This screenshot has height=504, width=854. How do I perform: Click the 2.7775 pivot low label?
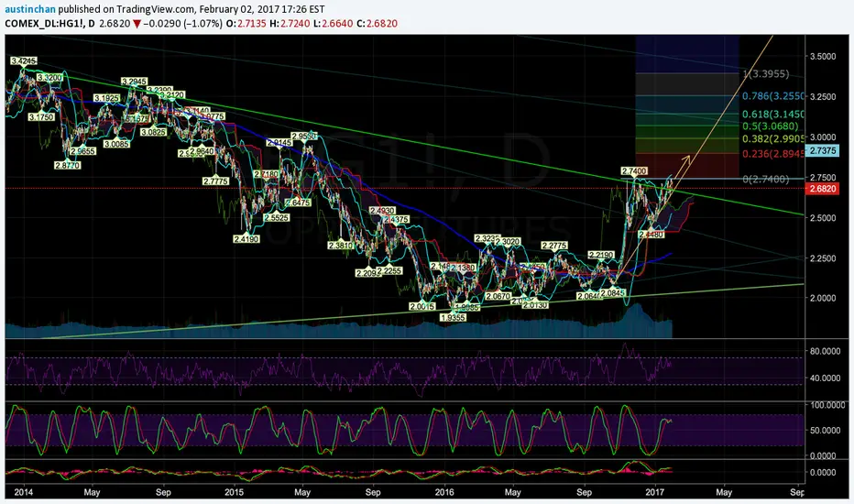[x=215, y=181]
